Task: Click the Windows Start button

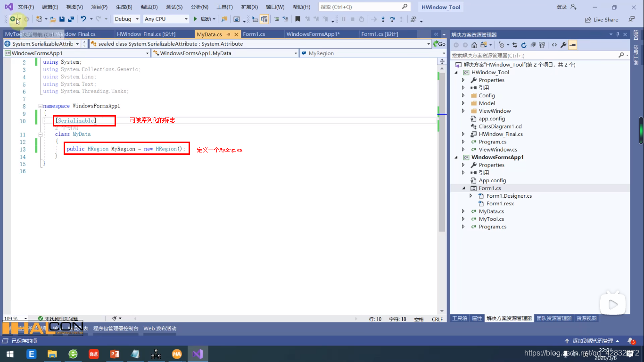Action: 10,354
